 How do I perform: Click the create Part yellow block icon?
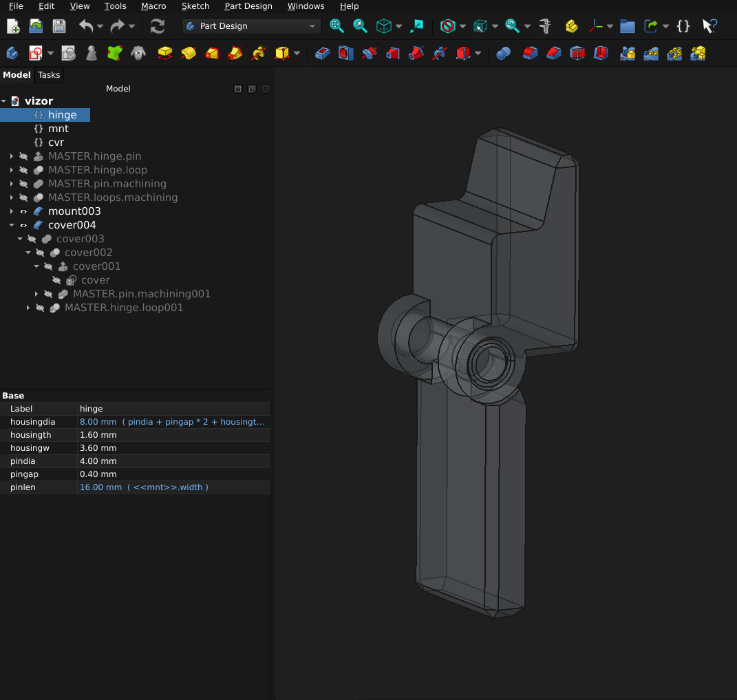click(x=572, y=26)
